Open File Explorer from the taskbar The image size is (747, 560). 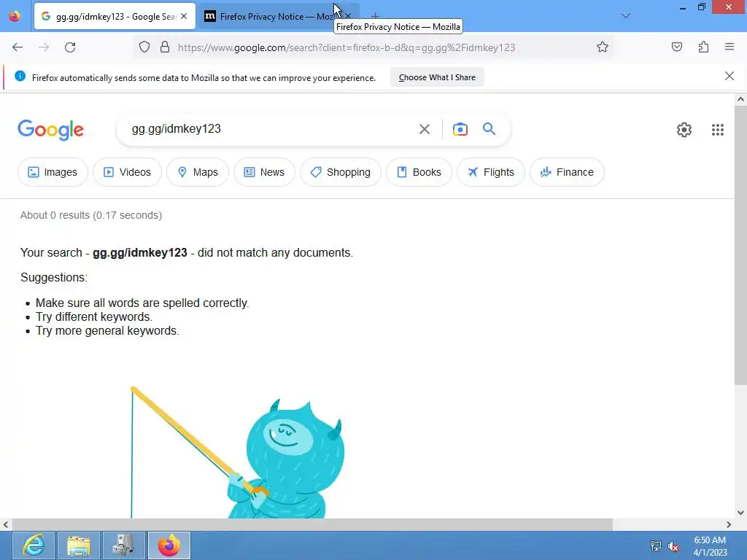[79, 545]
